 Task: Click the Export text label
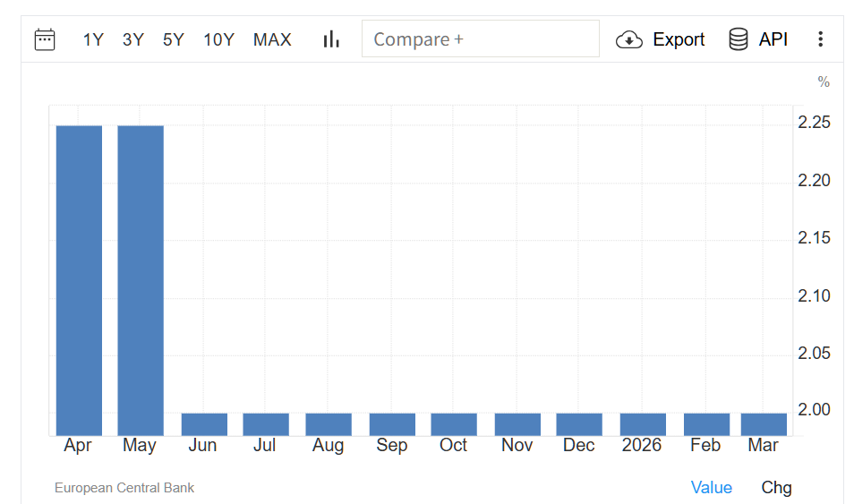(679, 39)
